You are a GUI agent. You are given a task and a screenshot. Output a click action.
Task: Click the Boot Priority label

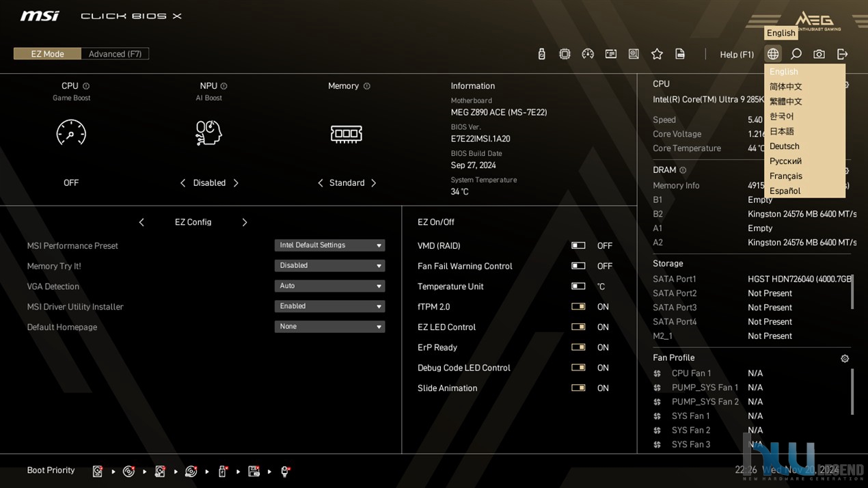click(51, 470)
